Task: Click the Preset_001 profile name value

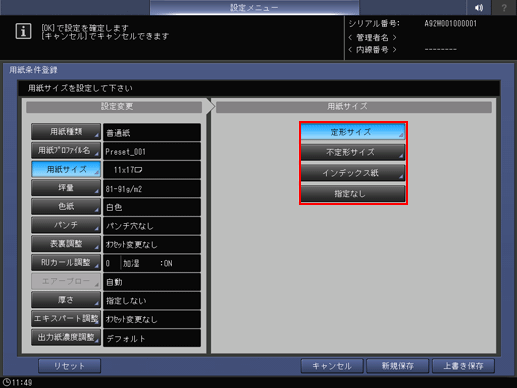Action: click(x=152, y=151)
